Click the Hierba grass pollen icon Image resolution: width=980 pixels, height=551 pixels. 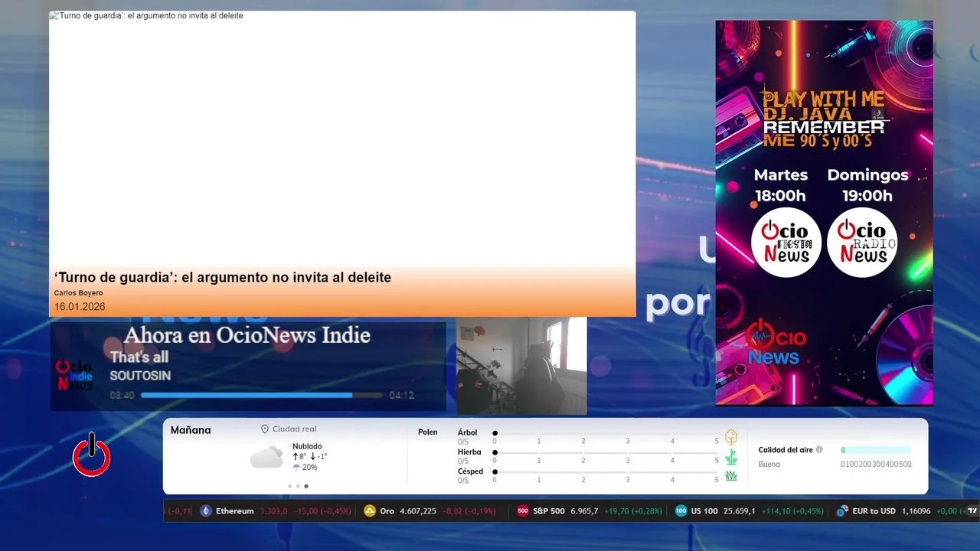click(731, 457)
